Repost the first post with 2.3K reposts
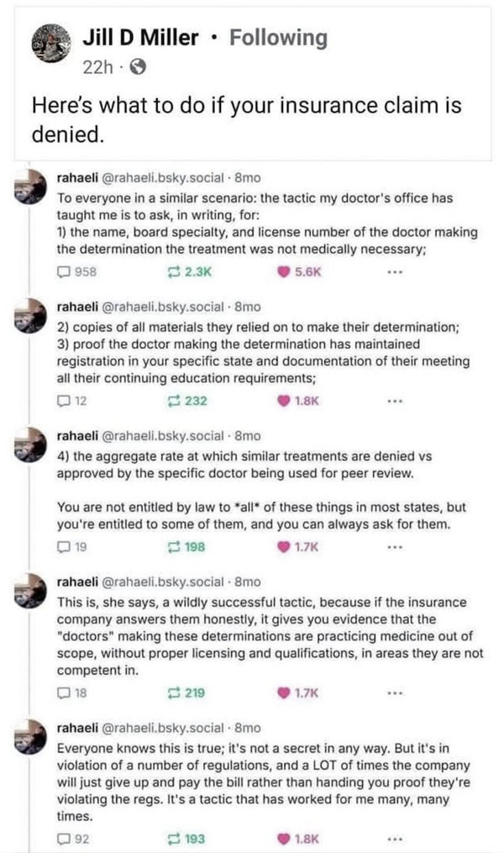 coord(173,271)
